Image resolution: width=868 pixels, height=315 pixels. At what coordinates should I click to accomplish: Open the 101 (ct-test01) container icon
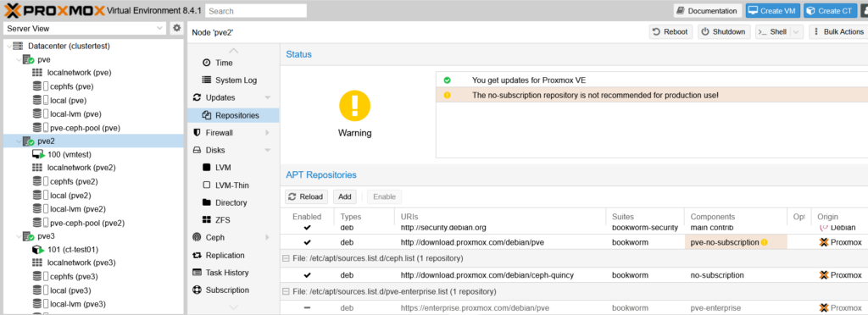37,249
